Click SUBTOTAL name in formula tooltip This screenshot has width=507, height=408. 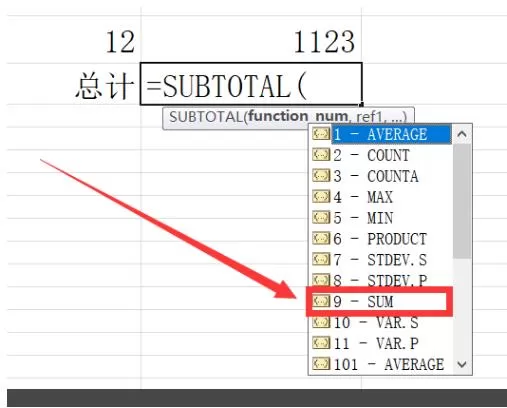206,117
